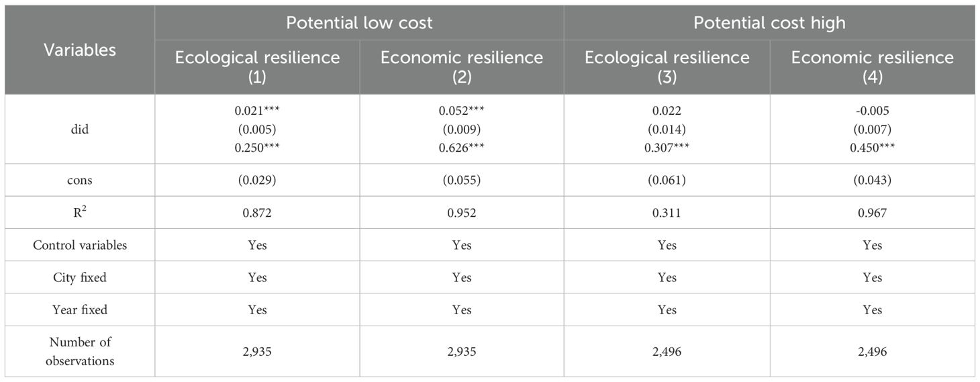The width and height of the screenshot is (980, 382).
Task: Click the cons cell showing (0.061)
Action: pyautogui.click(x=667, y=180)
